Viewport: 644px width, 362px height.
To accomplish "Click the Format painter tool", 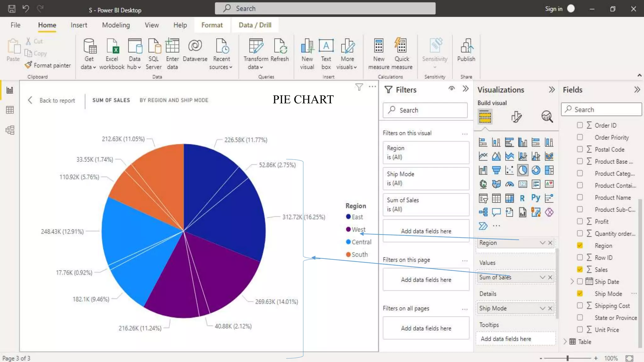I will click(x=48, y=65).
